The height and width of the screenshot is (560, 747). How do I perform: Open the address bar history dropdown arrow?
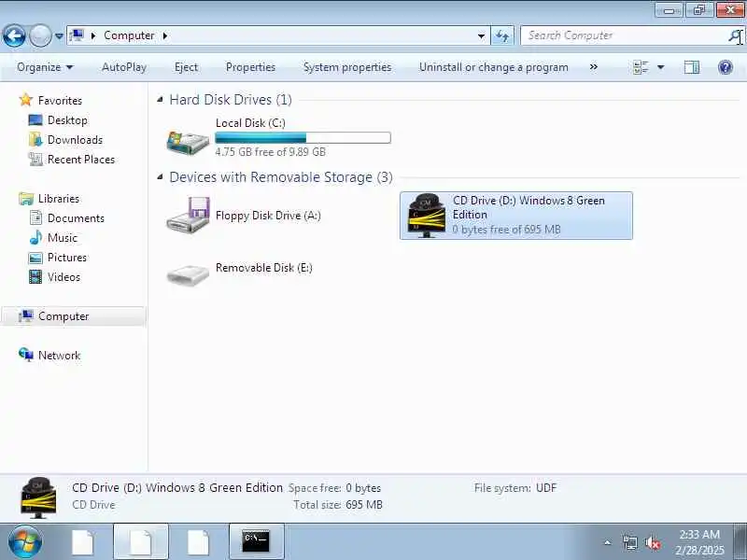pos(481,35)
